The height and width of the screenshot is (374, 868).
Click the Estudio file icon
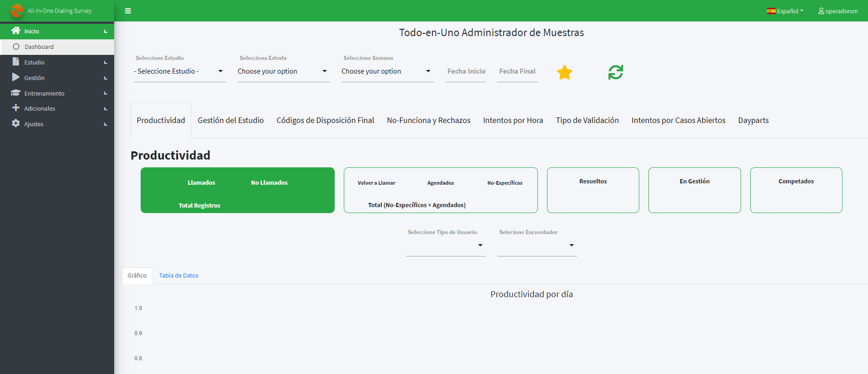point(16,62)
